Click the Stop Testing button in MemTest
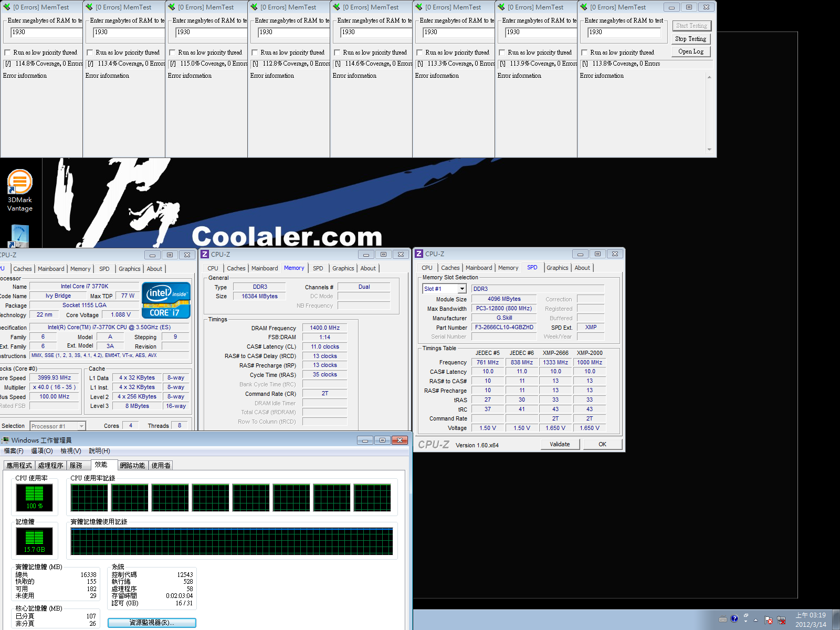The height and width of the screenshot is (630, 840). pyautogui.click(x=691, y=39)
